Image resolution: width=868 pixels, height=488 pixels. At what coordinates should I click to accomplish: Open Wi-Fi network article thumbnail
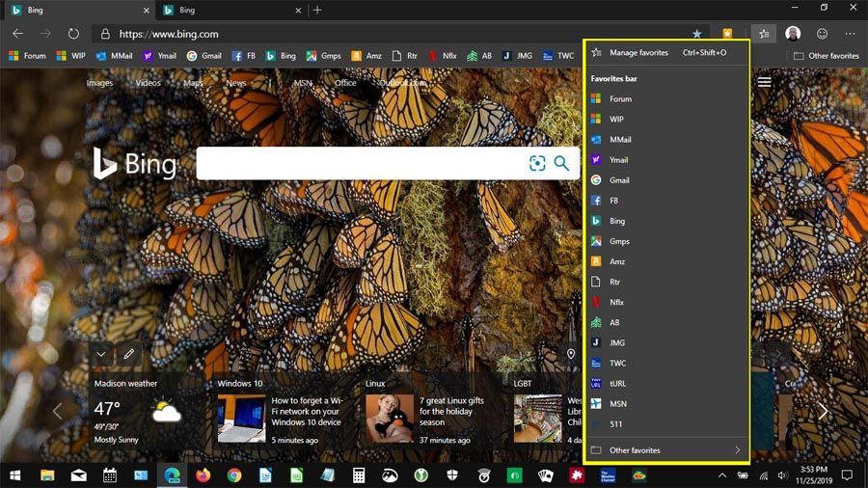coord(241,418)
